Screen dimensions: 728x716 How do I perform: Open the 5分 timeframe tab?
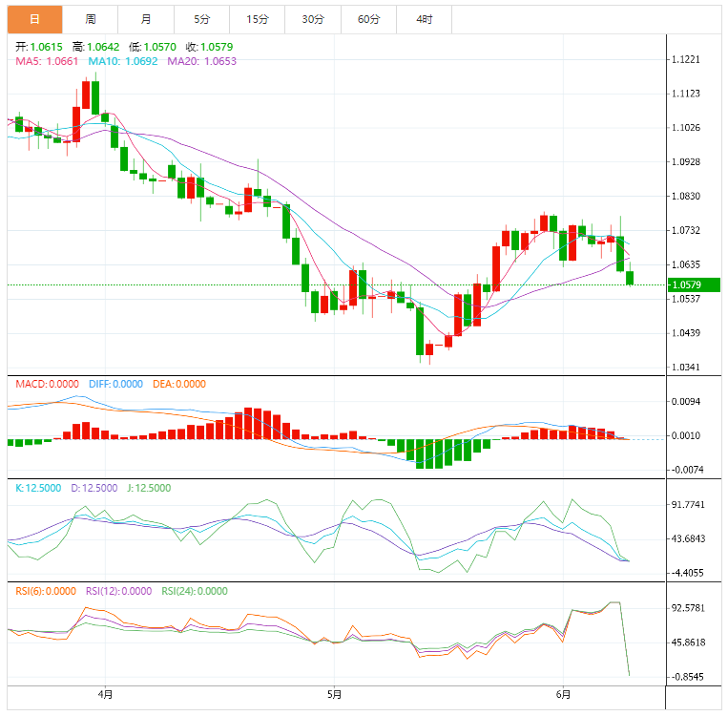tap(201, 19)
